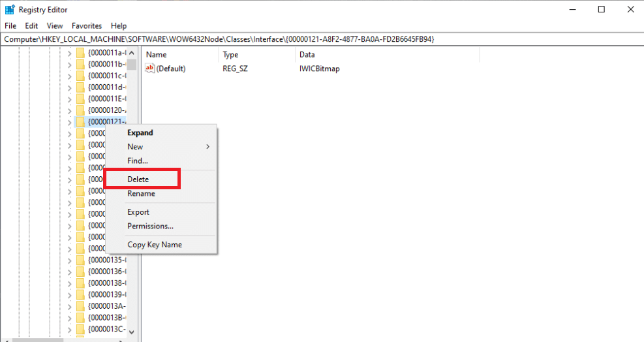The height and width of the screenshot is (342, 644).
Task: Expand the {00000135- key chevron
Action: [69, 260]
